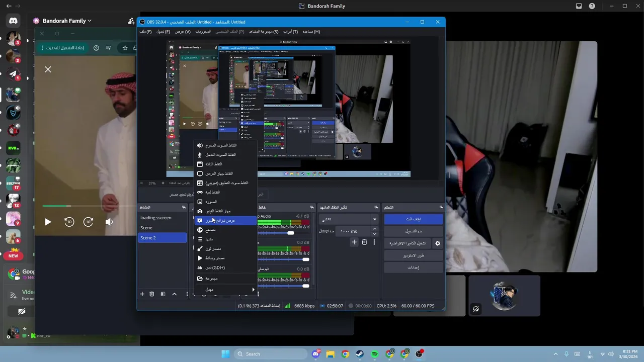Open the Help (H) menu in OBS
Image resolution: width=644 pixels, height=362 pixels.
[x=311, y=32]
